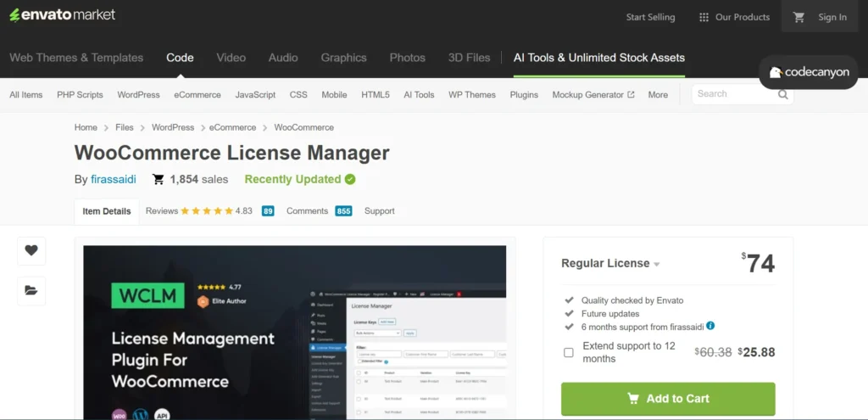
Task: Open the Audio category
Action: pyautogui.click(x=283, y=58)
